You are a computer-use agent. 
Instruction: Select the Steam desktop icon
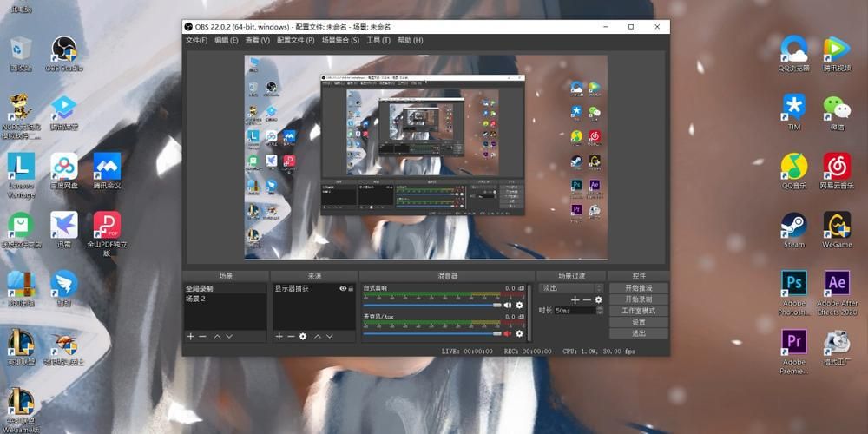coord(794,230)
